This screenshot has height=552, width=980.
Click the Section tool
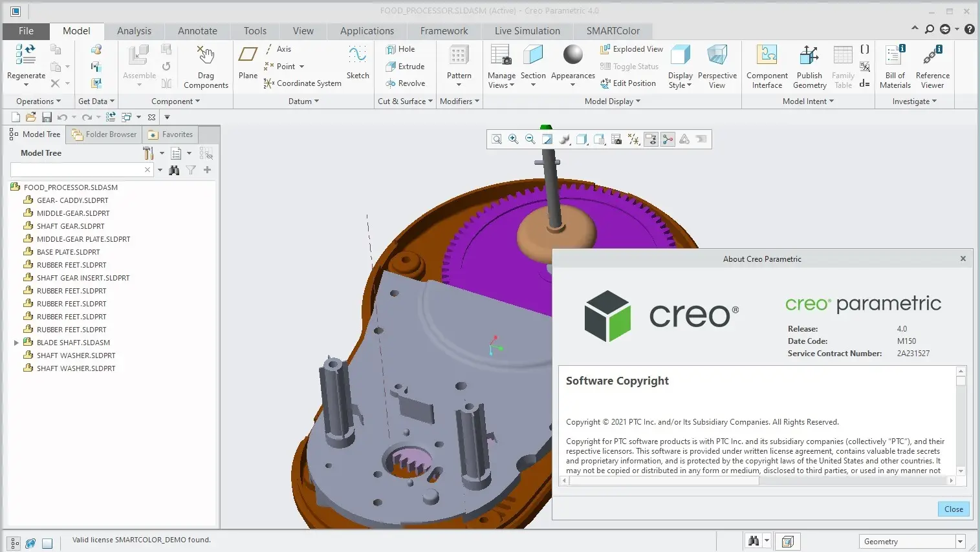click(533, 67)
